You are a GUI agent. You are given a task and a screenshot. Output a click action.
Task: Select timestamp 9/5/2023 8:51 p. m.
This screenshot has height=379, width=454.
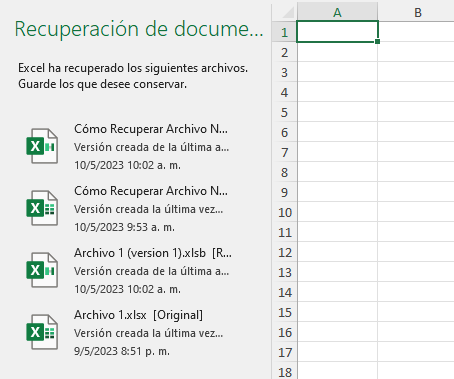(x=122, y=351)
